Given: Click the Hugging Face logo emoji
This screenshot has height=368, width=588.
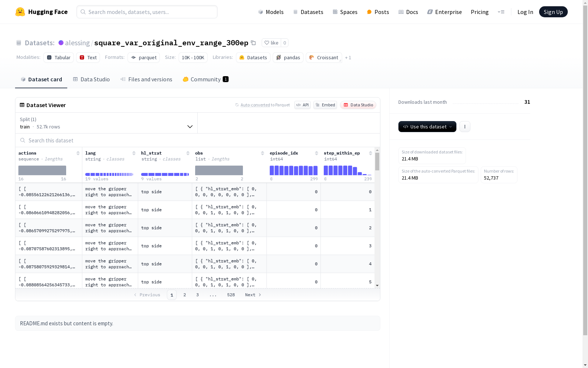Looking at the screenshot, I should [x=20, y=12].
